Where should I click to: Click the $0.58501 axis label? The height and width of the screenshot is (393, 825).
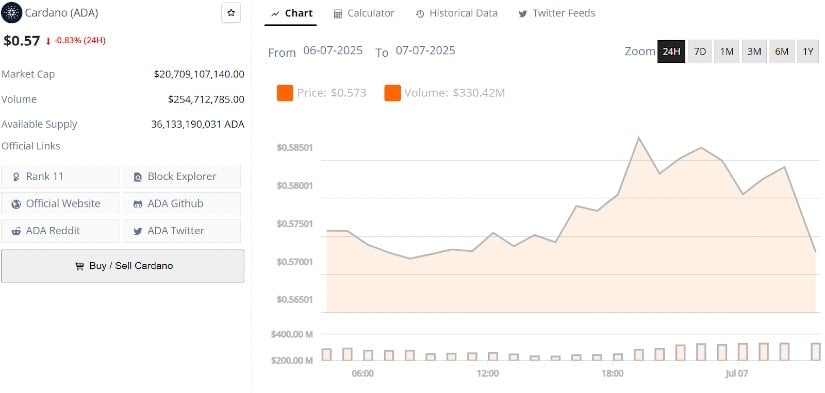[x=295, y=147]
